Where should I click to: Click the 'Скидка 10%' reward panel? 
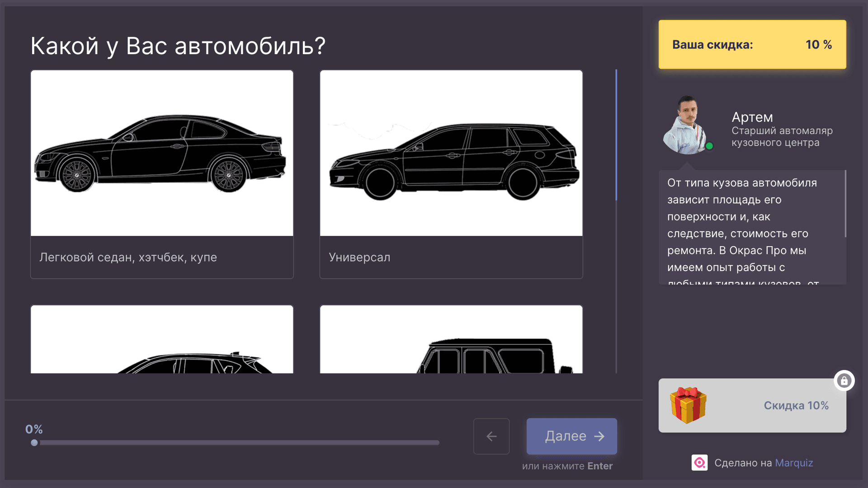[796, 405]
